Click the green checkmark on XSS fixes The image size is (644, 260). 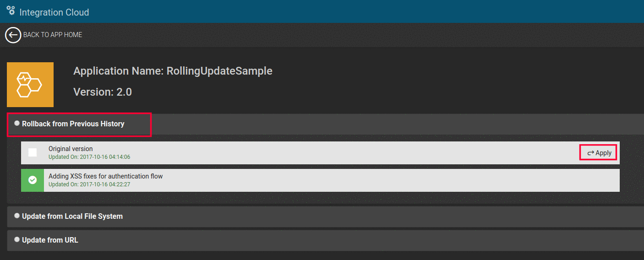(x=33, y=180)
